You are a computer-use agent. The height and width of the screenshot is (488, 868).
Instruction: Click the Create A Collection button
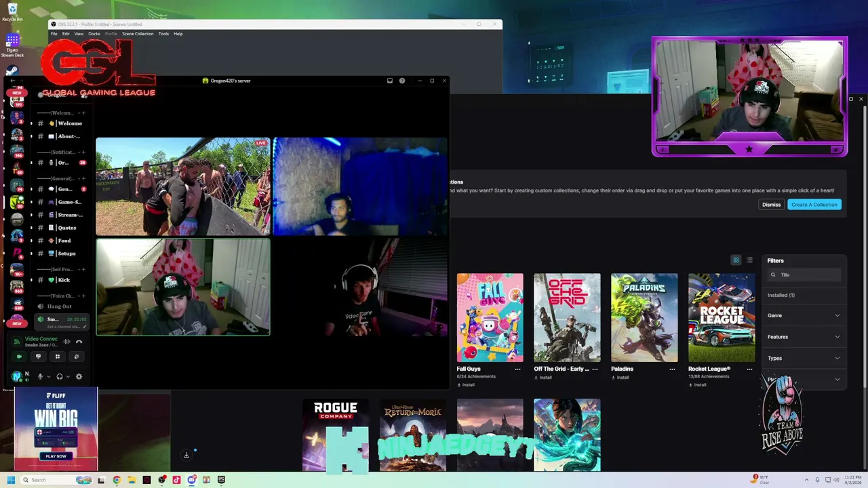(x=814, y=205)
